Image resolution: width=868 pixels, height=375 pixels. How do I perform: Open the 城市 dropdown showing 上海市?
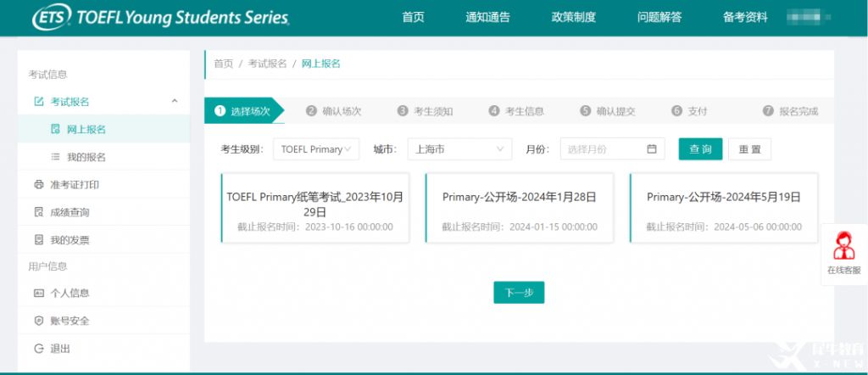point(459,149)
